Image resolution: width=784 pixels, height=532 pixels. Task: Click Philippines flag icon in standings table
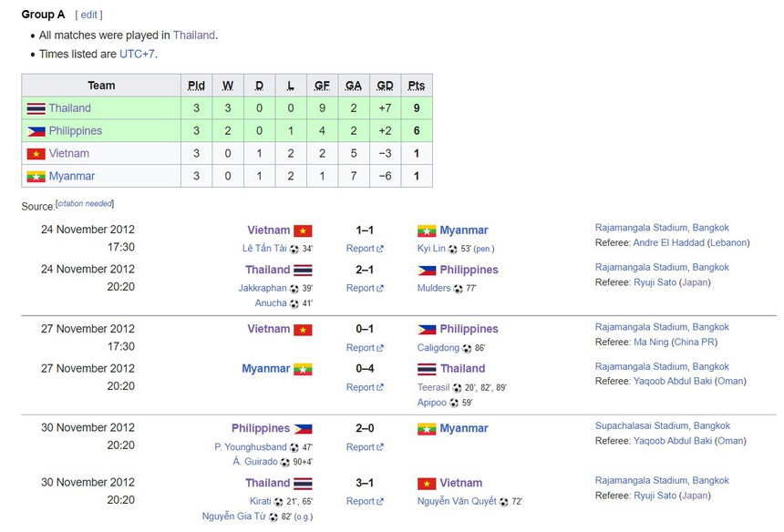coord(36,131)
